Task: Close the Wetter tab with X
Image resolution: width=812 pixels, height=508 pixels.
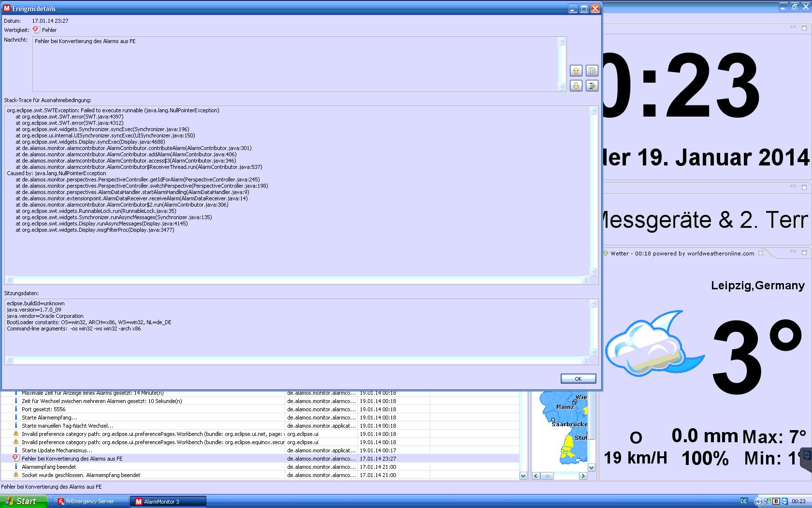Action: click(761, 253)
